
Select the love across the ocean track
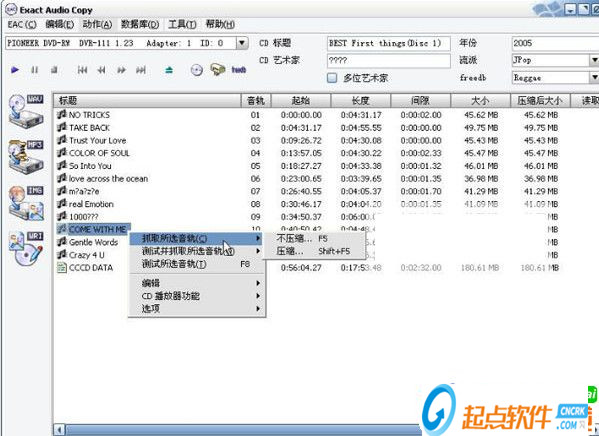point(108,178)
